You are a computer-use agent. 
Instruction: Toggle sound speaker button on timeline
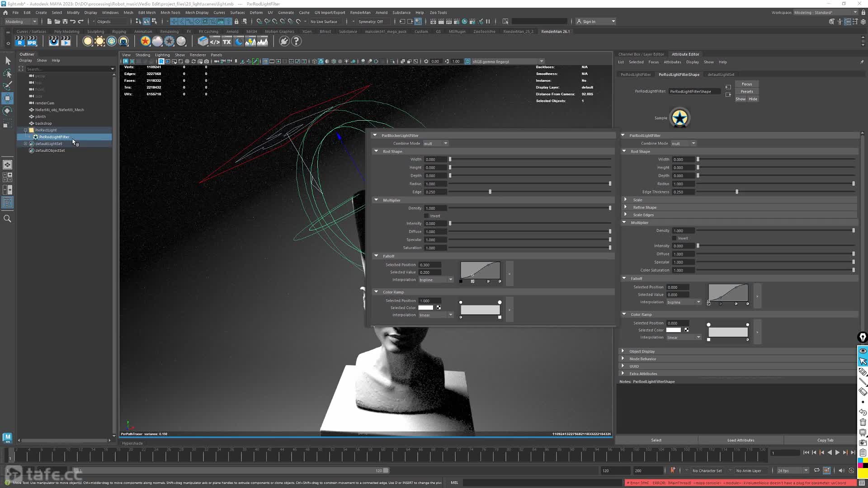point(841,470)
